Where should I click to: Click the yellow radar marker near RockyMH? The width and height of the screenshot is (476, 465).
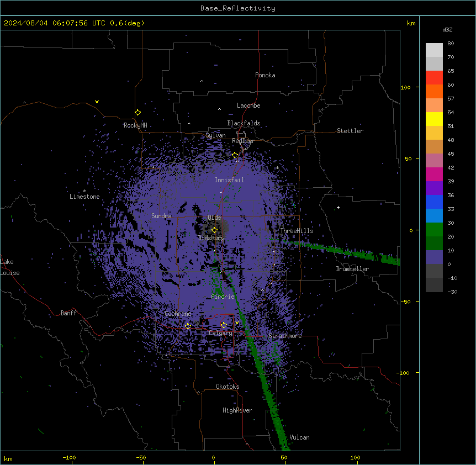[137, 113]
